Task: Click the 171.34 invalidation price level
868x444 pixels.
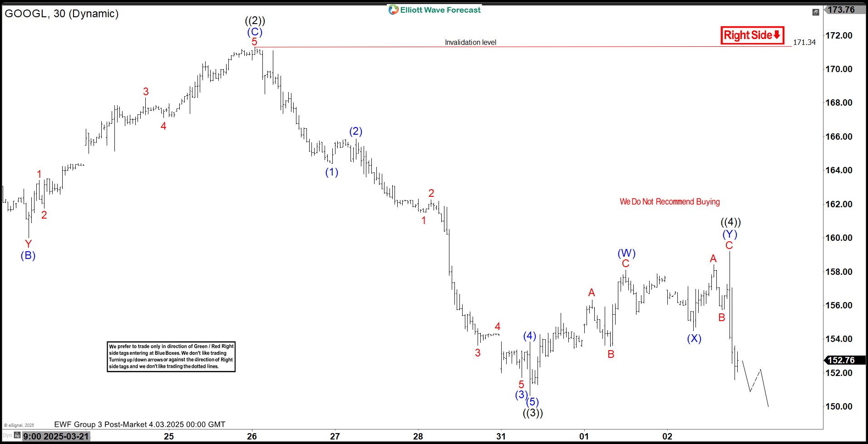Action: coord(804,42)
